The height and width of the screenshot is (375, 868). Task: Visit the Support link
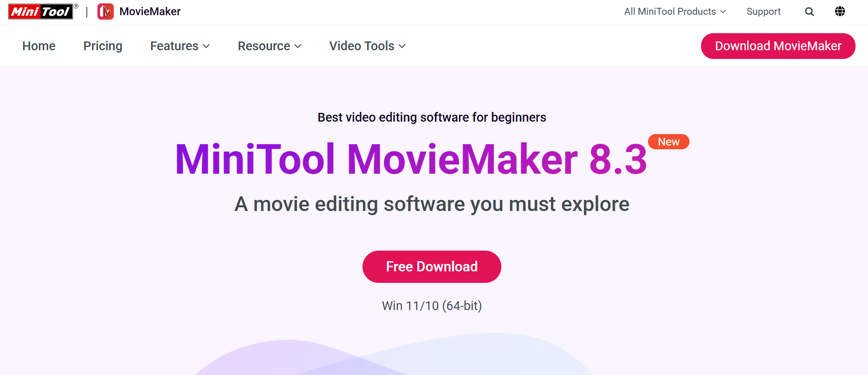coord(763,12)
